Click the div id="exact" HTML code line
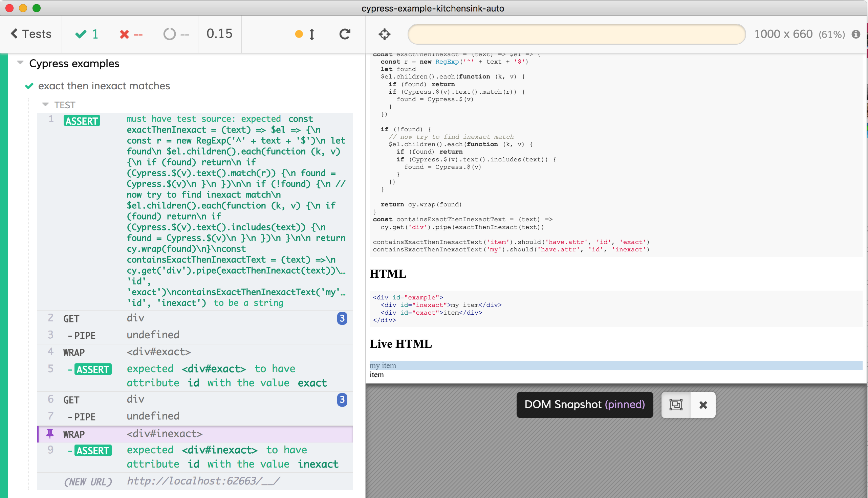 coord(431,313)
